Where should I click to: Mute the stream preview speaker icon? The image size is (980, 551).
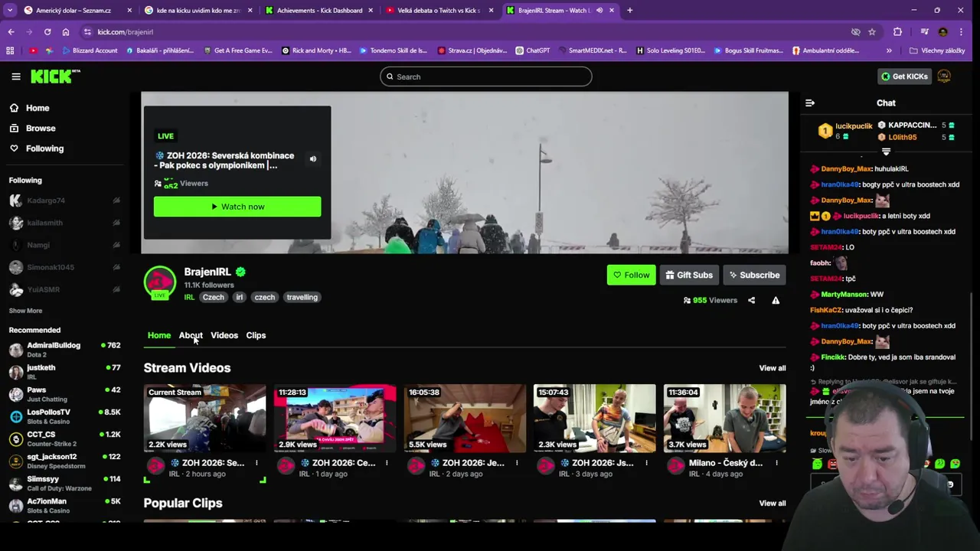pyautogui.click(x=312, y=159)
